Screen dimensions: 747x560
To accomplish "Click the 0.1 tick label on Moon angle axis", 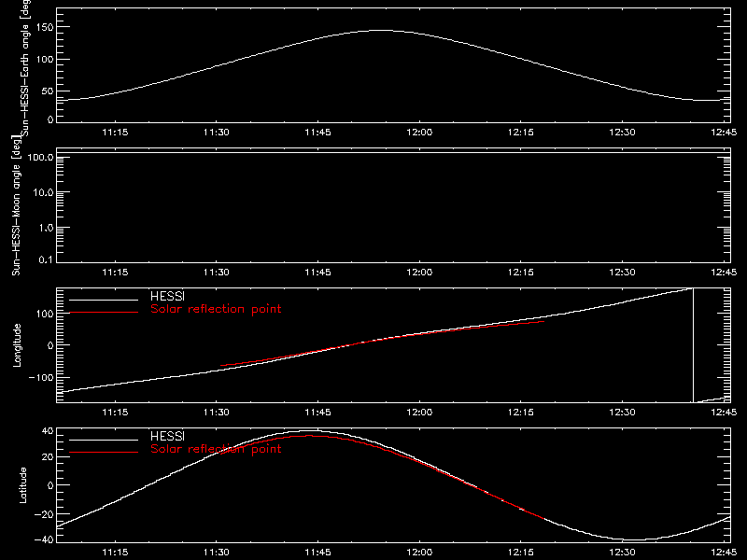I will [x=46, y=259].
